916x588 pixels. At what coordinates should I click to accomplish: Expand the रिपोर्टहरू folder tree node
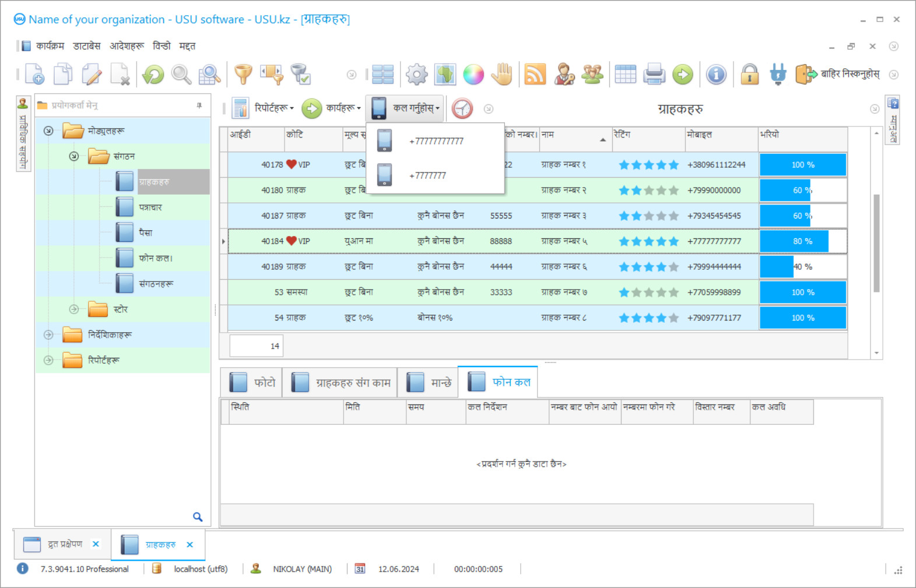pyautogui.click(x=48, y=360)
